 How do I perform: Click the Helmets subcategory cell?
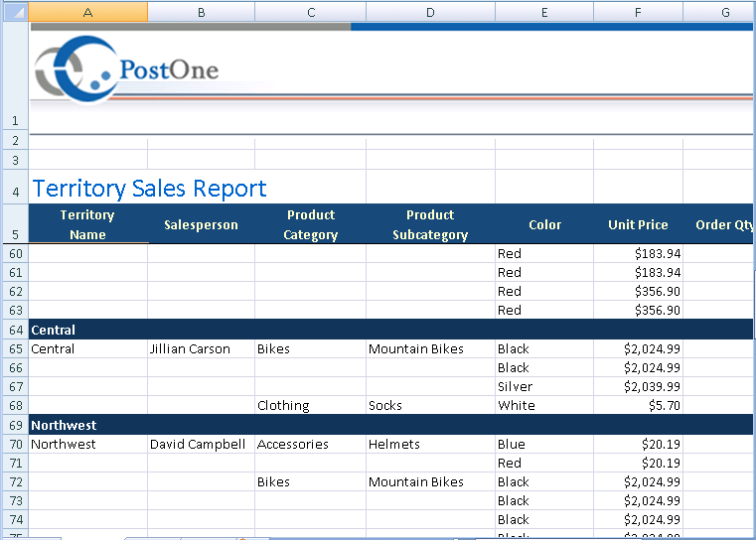[x=430, y=444]
